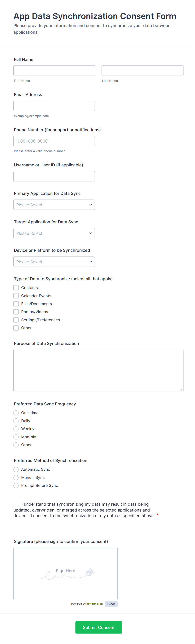Open the Target Application for Data Sync dropdown
This screenshot has width=195, height=644.
pos(54,233)
